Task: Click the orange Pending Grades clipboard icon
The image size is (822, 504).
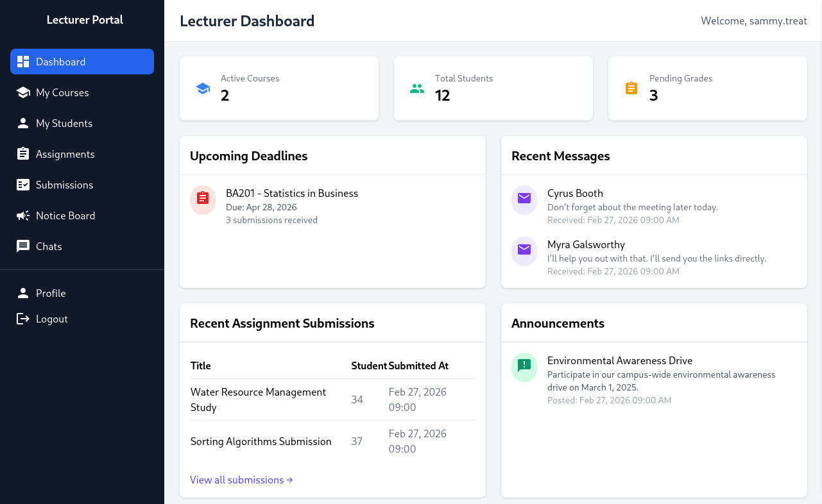Action: pos(631,88)
